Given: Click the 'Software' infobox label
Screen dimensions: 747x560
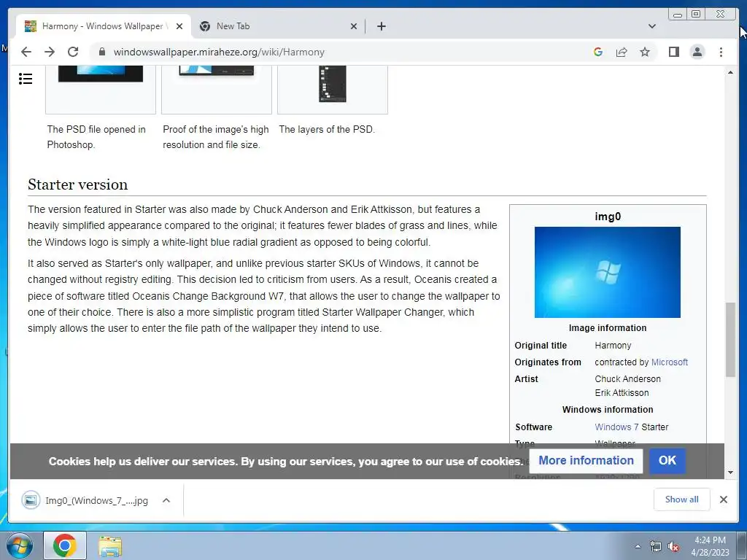Looking at the screenshot, I should [x=533, y=427].
